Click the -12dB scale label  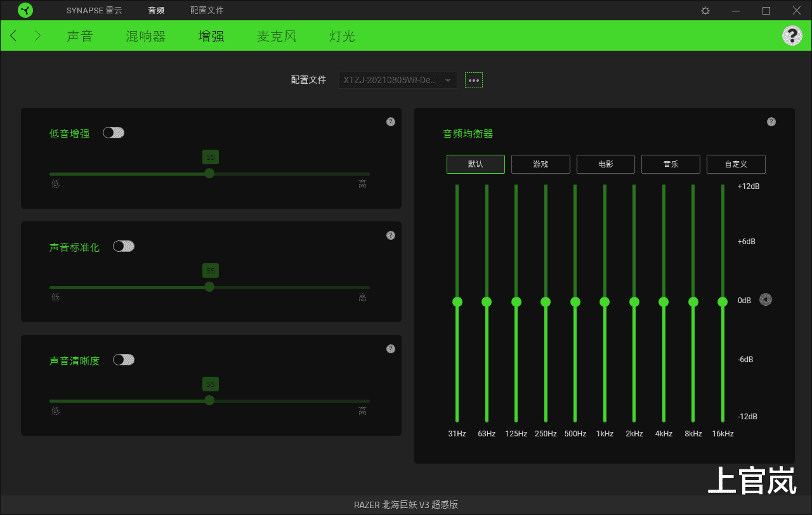tap(747, 417)
